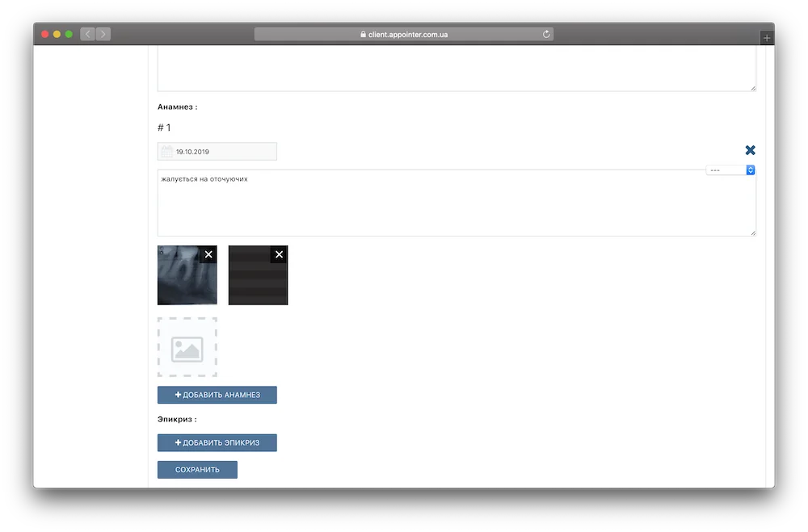
Task: Remove the dental X-ray thumbnail with its X
Action: (x=208, y=254)
